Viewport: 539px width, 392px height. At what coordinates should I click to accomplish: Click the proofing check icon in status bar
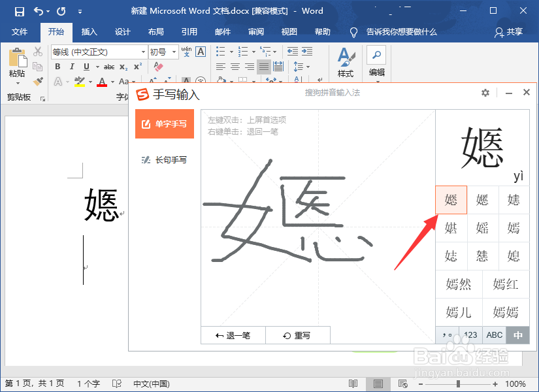pos(117,384)
